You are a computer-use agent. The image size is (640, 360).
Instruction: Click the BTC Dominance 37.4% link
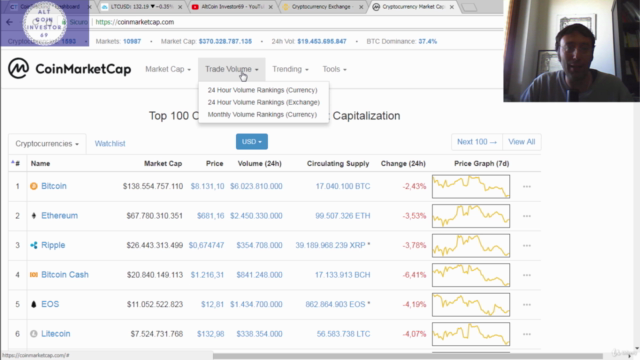tap(428, 41)
